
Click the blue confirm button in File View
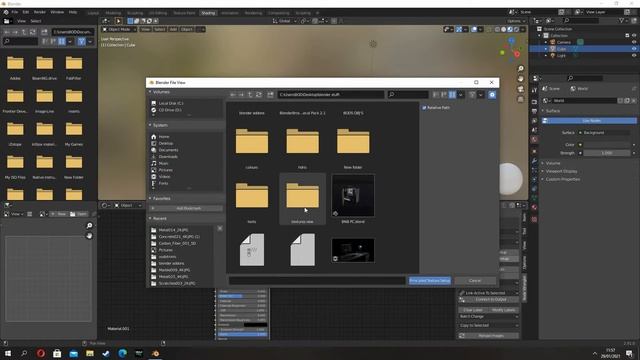(429, 281)
